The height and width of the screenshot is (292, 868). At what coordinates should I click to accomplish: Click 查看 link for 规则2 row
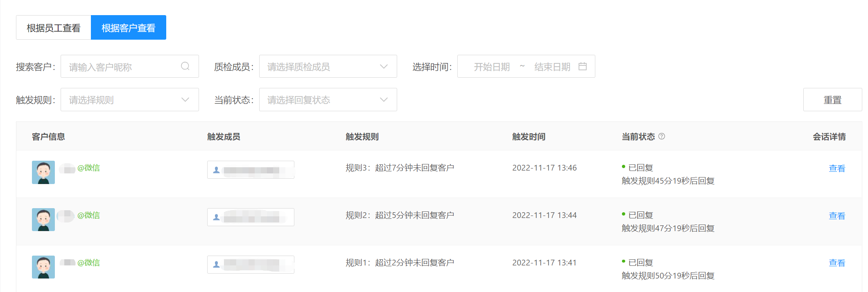(837, 216)
